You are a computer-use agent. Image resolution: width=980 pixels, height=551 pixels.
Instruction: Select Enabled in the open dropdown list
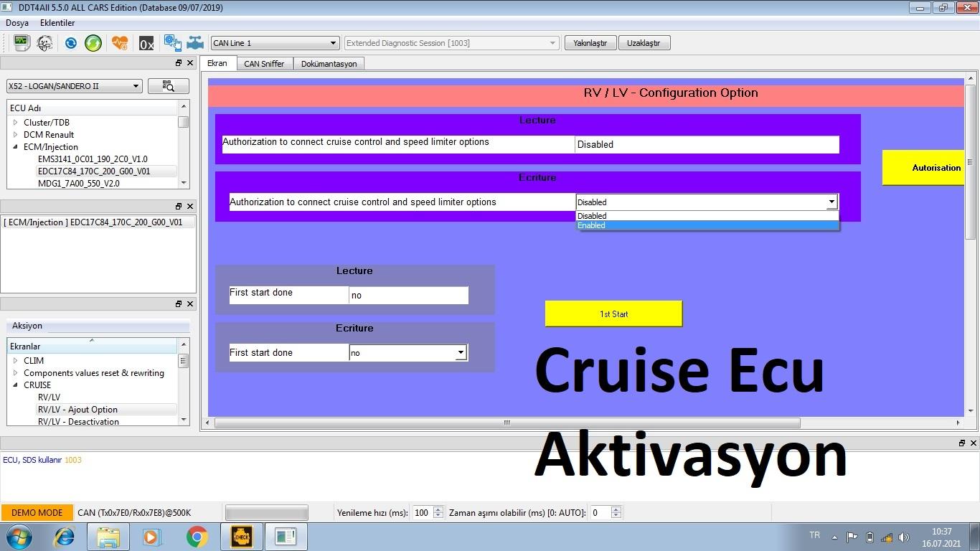tap(707, 225)
